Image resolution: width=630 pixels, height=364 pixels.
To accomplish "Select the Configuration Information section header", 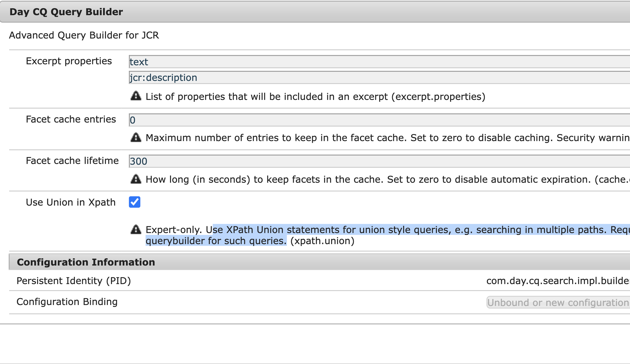I will click(86, 262).
